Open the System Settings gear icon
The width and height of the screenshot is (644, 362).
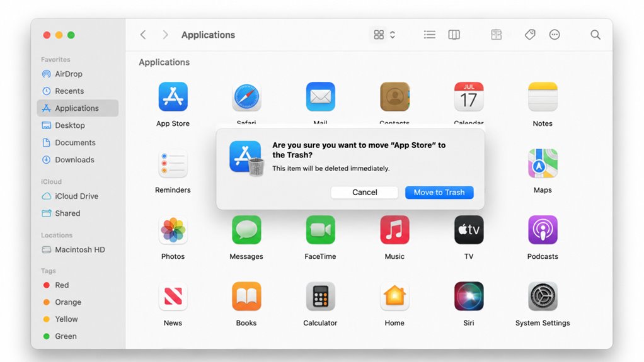[543, 297]
